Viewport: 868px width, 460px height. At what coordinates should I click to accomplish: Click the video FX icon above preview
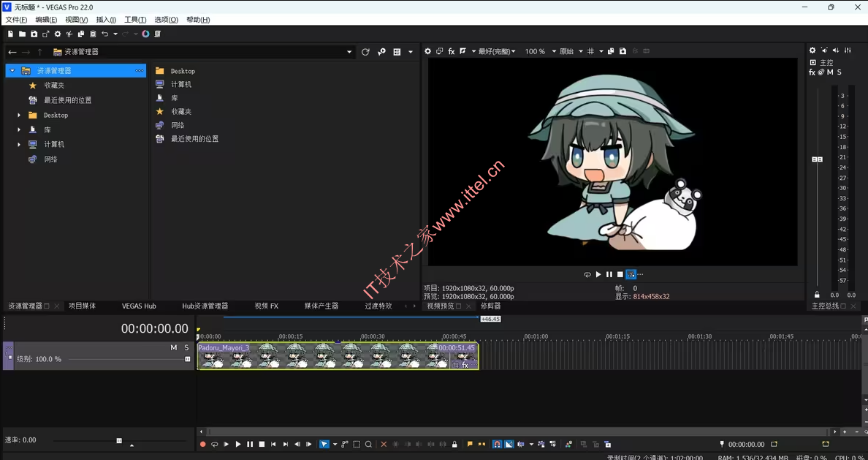[452, 51]
